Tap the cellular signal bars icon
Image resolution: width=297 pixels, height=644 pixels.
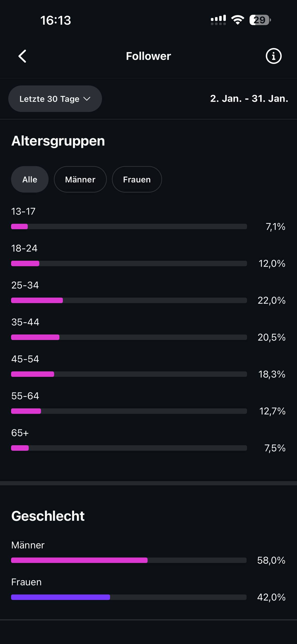tap(218, 20)
